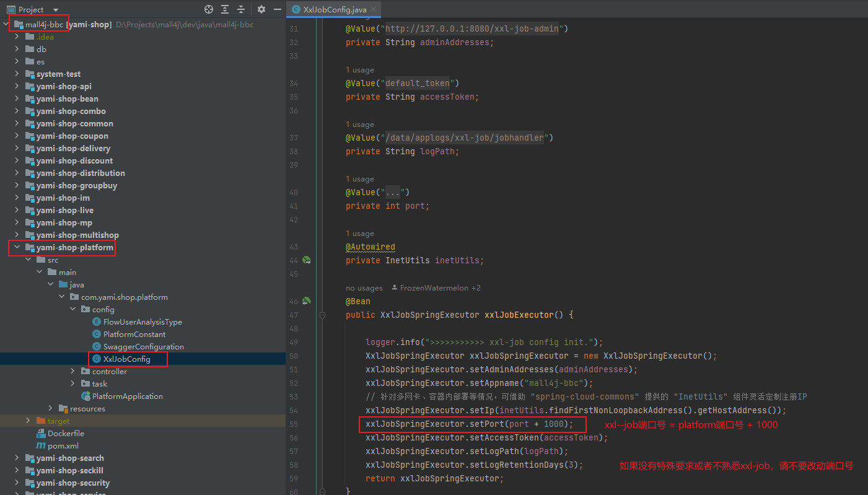Image resolution: width=868 pixels, height=495 pixels.
Task: Expand the resources folder
Action: click(x=51, y=408)
